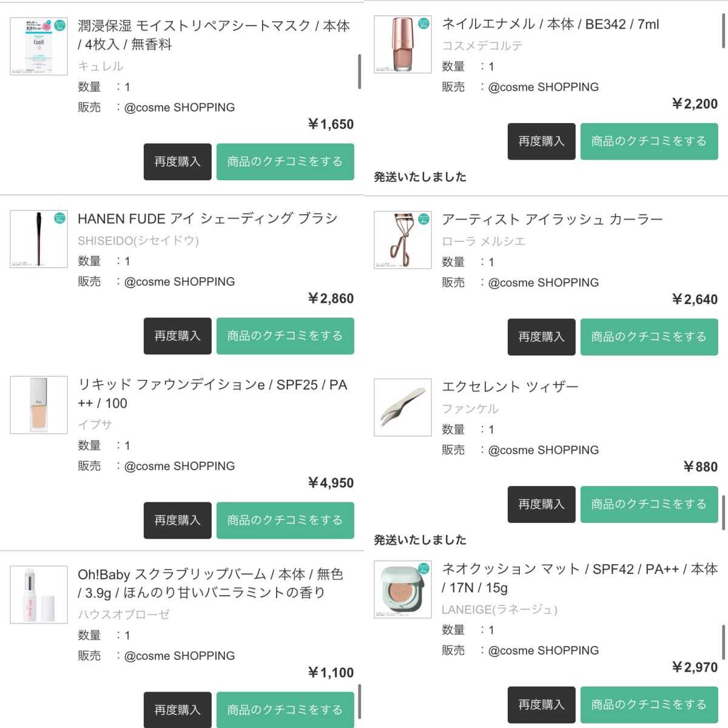The image size is (728, 728).
Task: Click the BE342 nail enamel bottle image
Action: pos(403,44)
